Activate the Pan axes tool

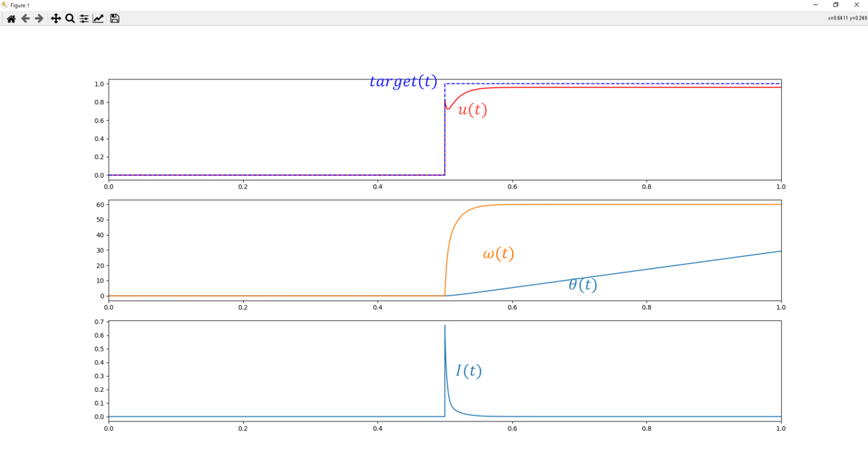[56, 18]
